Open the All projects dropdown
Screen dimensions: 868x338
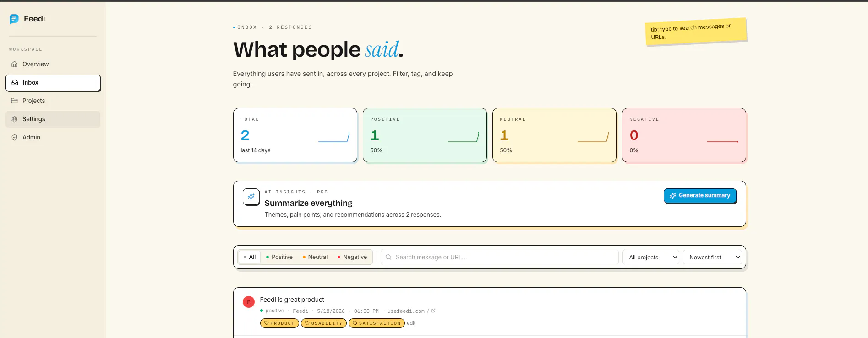pyautogui.click(x=651, y=257)
